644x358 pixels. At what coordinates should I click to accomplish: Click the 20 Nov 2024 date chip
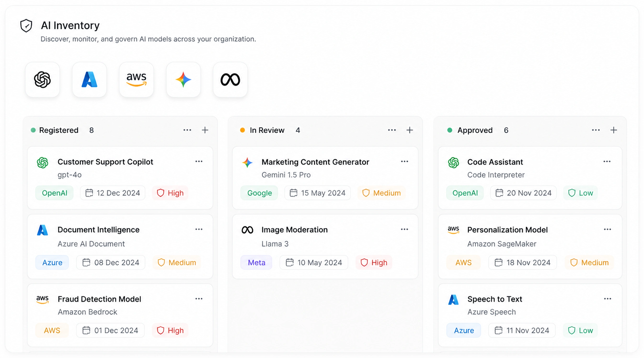[x=523, y=193]
